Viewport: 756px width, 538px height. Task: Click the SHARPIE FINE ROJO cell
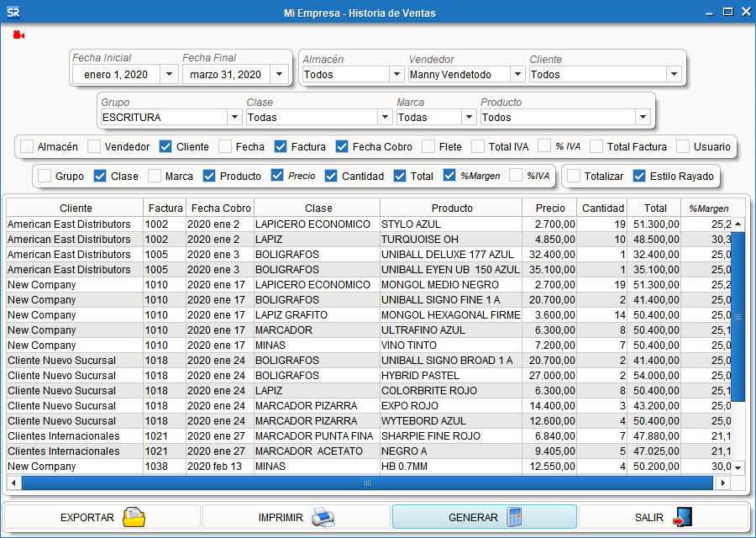pos(451,435)
